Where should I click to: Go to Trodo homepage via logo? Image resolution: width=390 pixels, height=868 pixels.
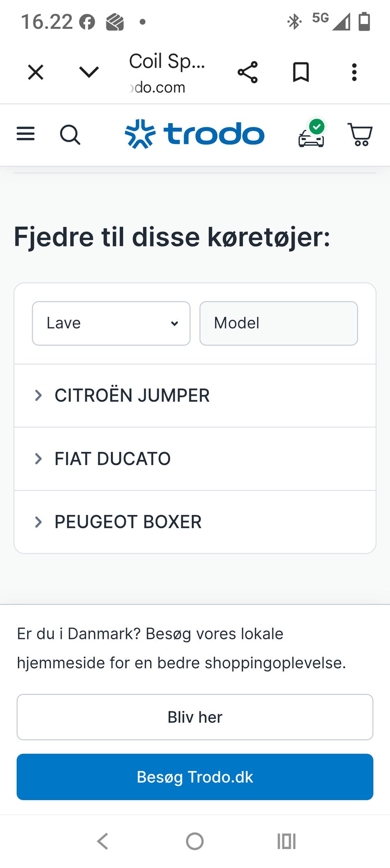coord(195,134)
